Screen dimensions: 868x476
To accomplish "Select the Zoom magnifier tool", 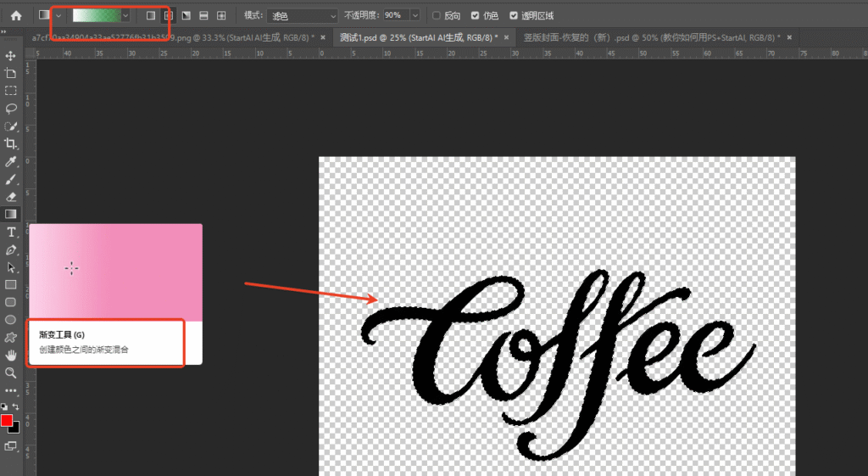I will pyautogui.click(x=11, y=372).
